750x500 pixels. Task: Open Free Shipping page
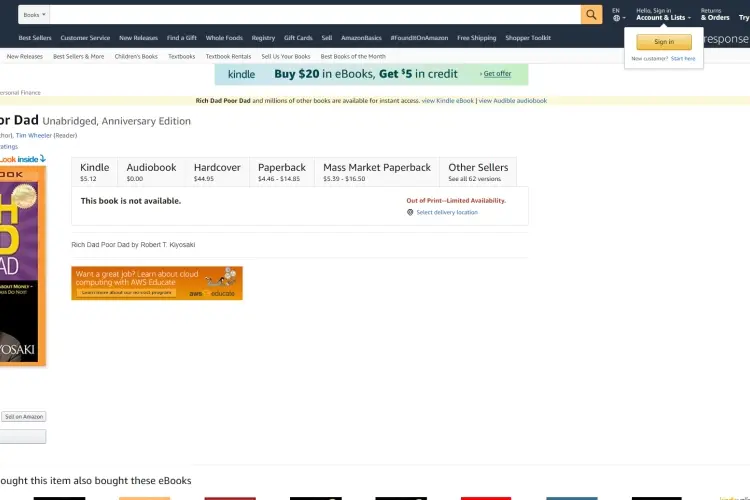point(476,38)
